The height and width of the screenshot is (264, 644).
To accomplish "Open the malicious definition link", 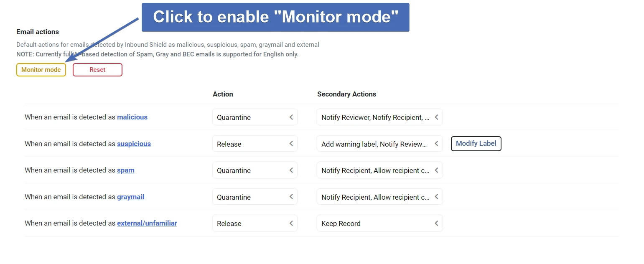I will 132,117.
